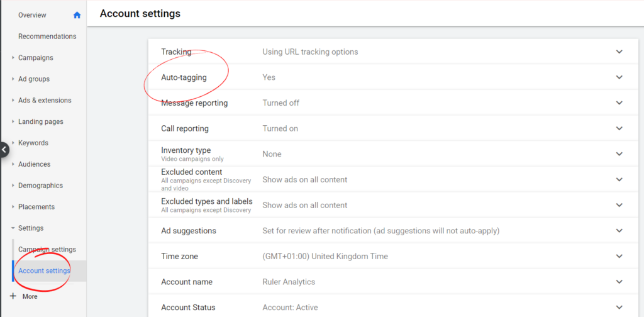
Task: Expand the Account name chevron
Action: coord(619,282)
